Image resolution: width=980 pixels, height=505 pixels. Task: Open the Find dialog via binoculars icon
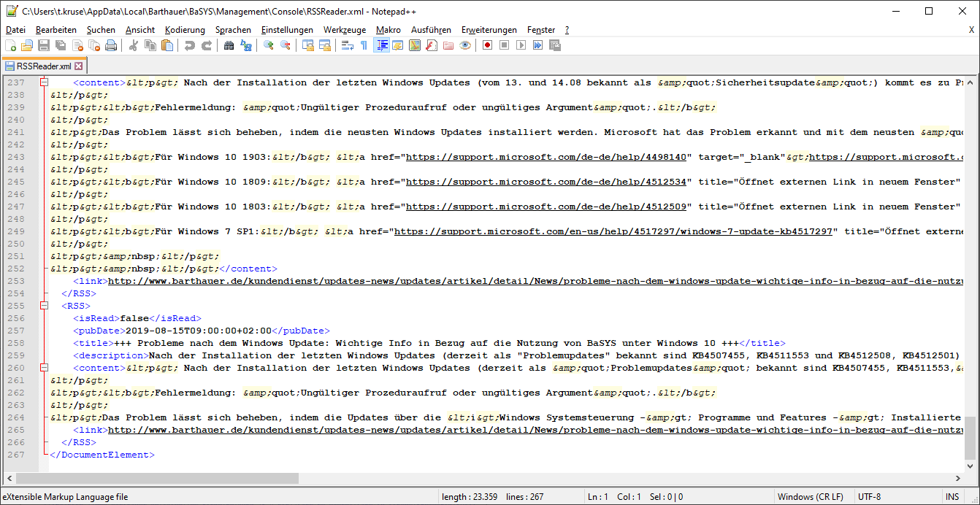(x=229, y=45)
